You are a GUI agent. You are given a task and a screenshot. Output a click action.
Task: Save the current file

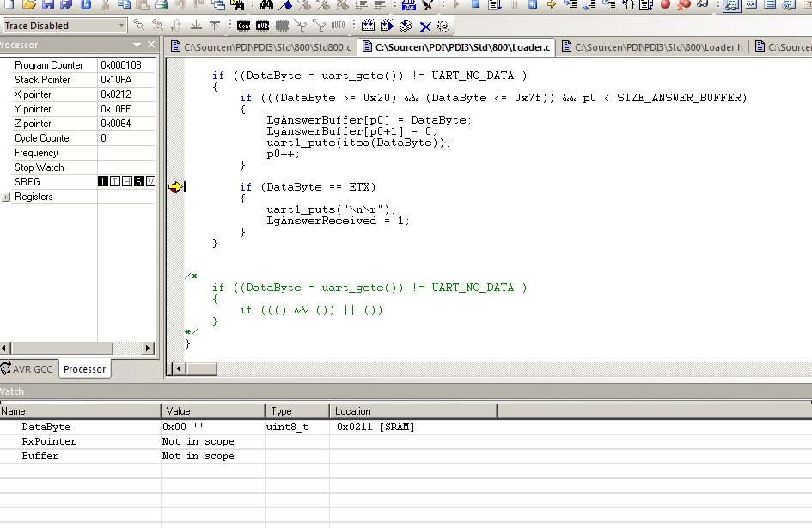(x=47, y=4)
